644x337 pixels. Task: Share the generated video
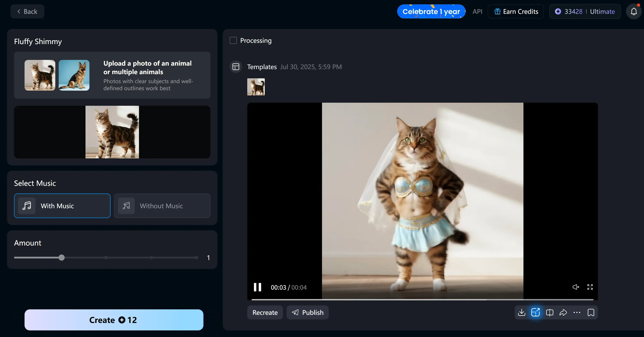pyautogui.click(x=563, y=312)
